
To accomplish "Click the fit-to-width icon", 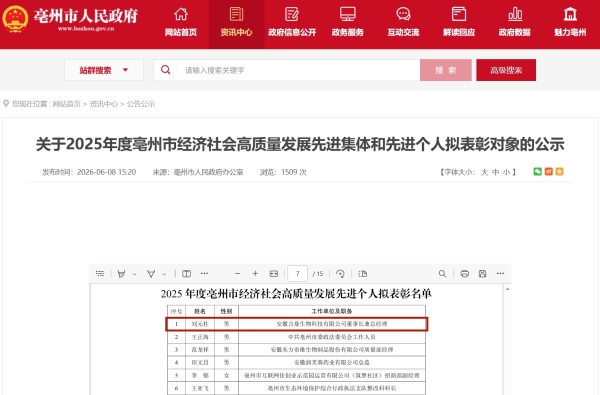I will (x=274, y=274).
